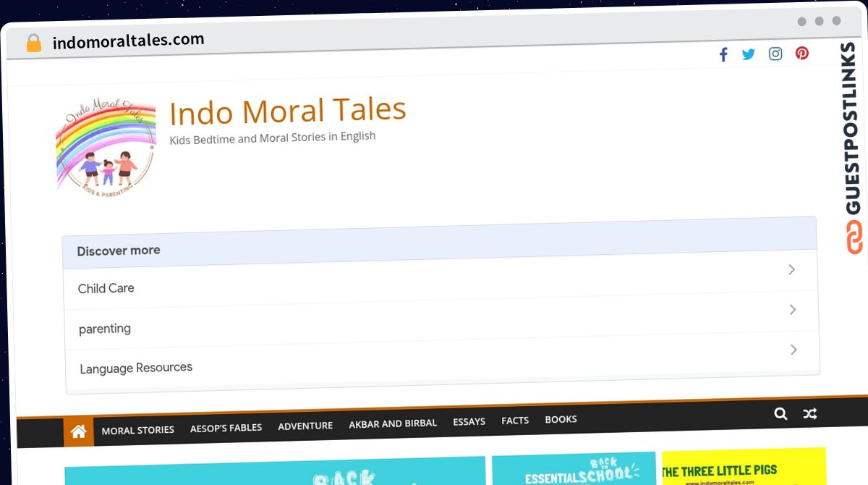
Task: Click the Kids Bedtime and Moral Stories tagline
Action: point(273,138)
